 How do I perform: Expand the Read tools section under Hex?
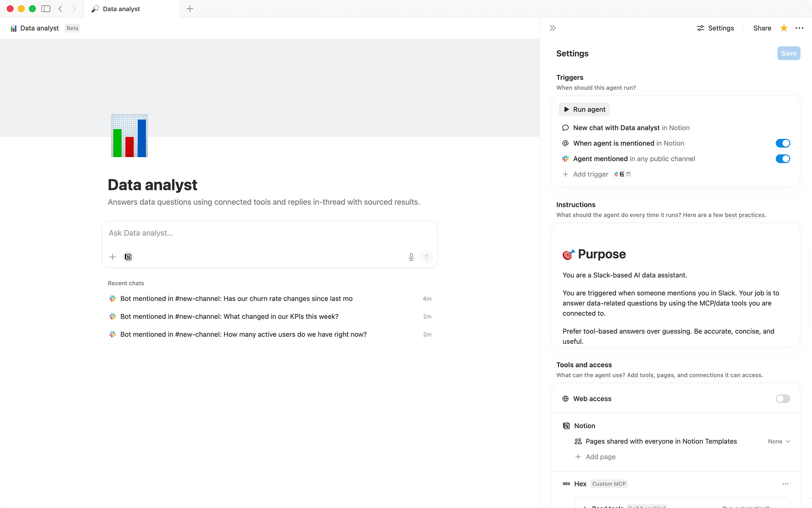pos(585,507)
